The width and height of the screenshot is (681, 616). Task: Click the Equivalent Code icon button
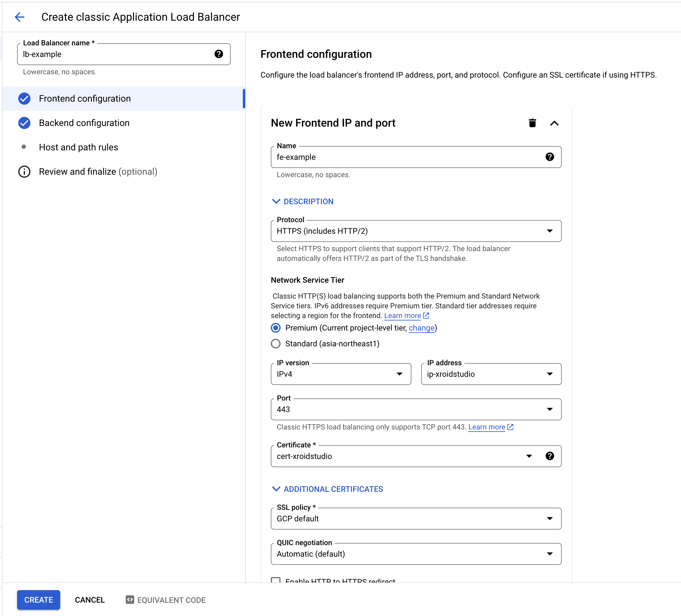[130, 600]
